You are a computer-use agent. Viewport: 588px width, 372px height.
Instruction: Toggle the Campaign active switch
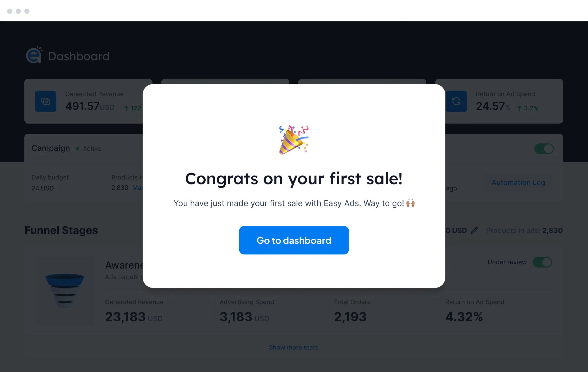coord(544,149)
